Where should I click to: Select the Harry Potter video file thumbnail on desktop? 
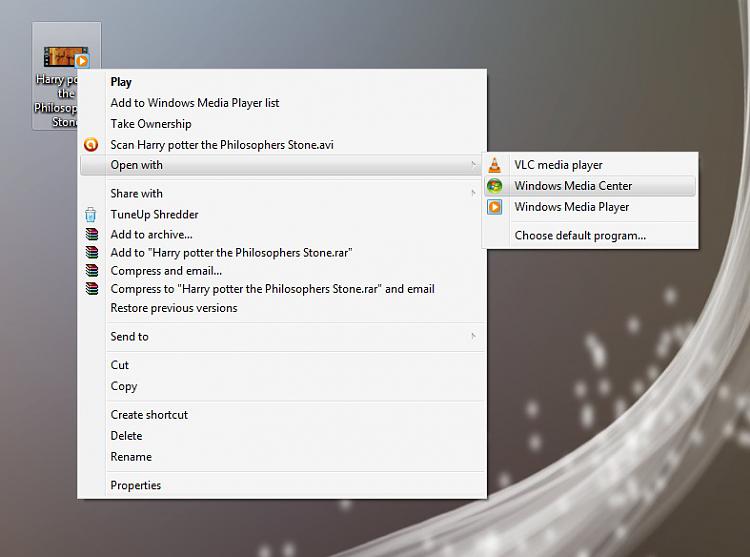point(66,57)
